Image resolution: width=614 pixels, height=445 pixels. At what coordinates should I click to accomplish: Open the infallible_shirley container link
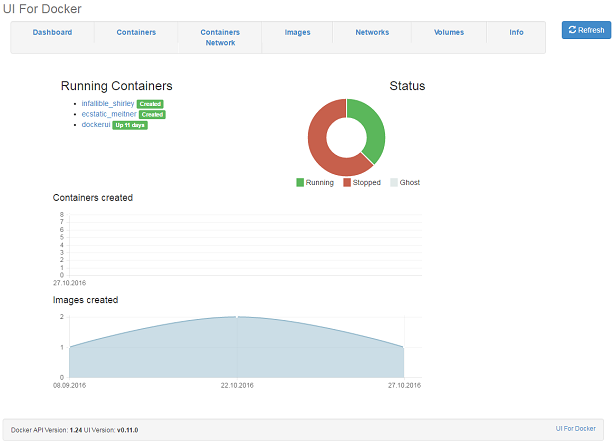pyautogui.click(x=108, y=104)
